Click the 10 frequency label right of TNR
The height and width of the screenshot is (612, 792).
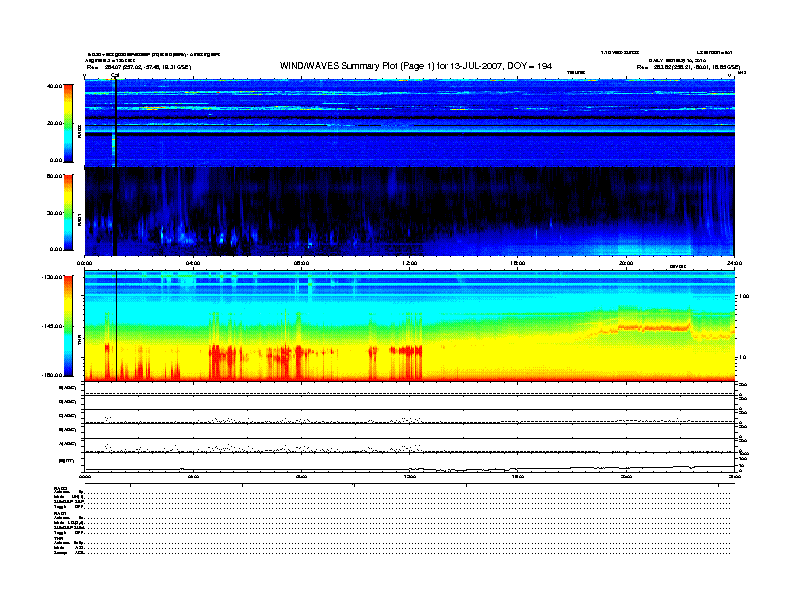click(742, 357)
